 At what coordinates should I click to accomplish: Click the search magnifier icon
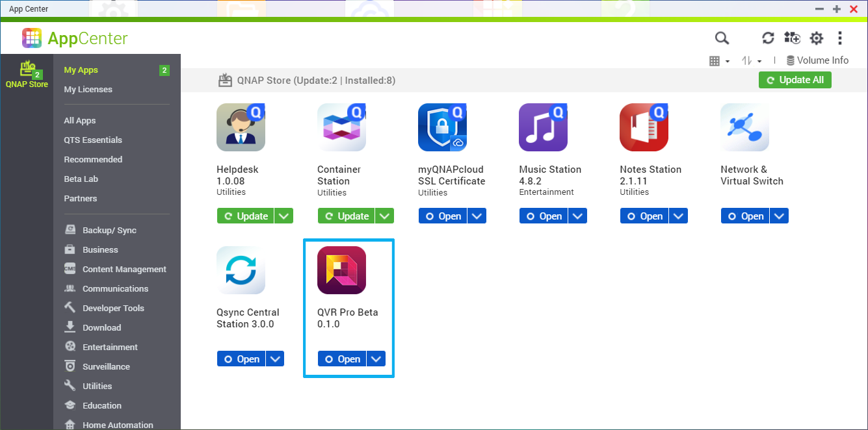pyautogui.click(x=722, y=38)
